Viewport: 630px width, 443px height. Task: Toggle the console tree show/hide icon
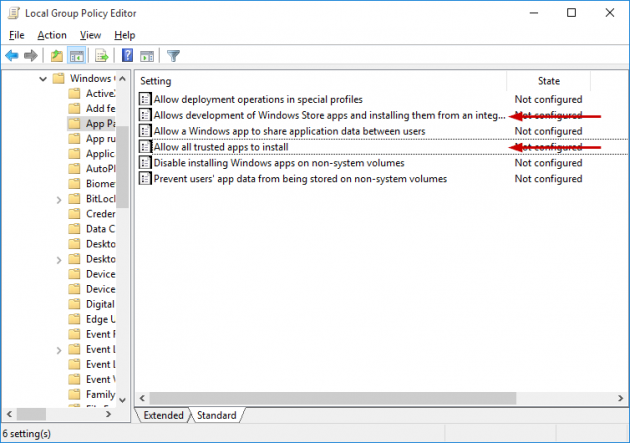pyautogui.click(x=77, y=55)
